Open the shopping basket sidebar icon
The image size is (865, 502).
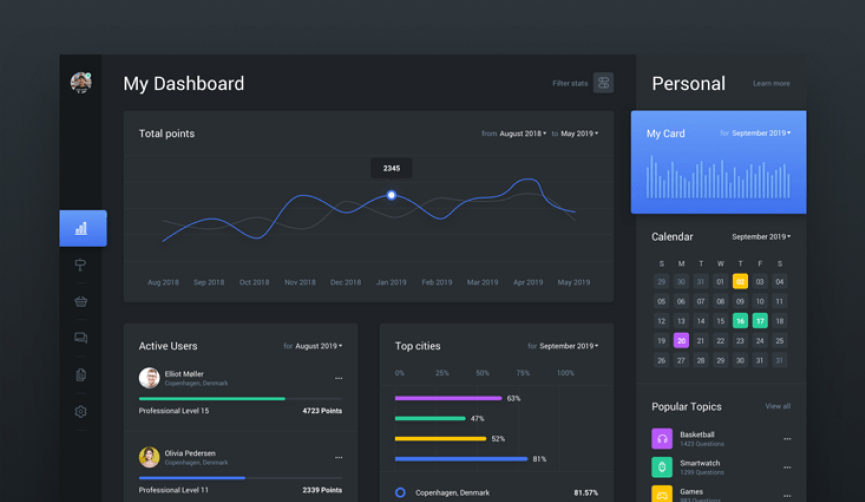(x=81, y=301)
